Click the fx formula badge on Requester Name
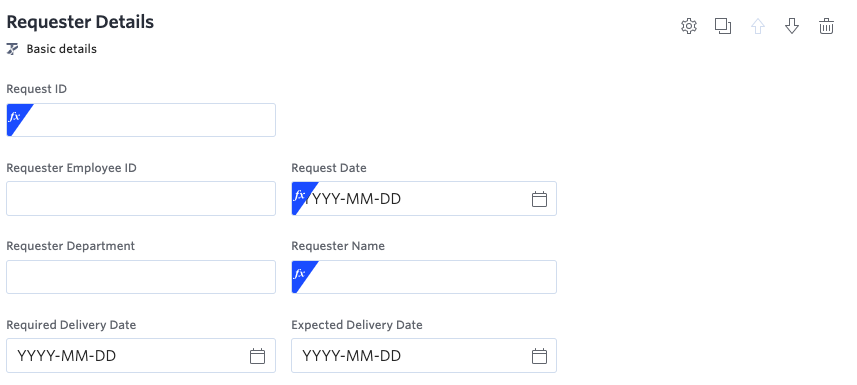This screenshot has width=857, height=385. tap(301, 273)
